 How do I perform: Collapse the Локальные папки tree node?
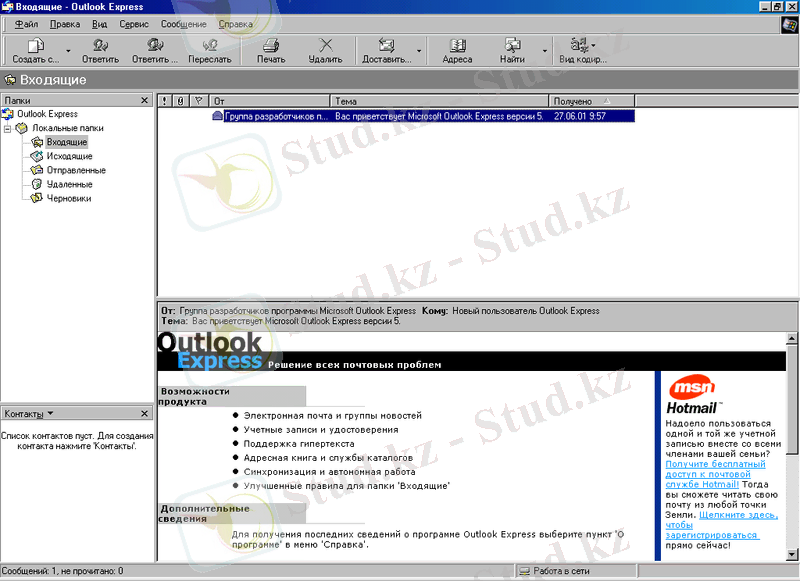(8, 128)
